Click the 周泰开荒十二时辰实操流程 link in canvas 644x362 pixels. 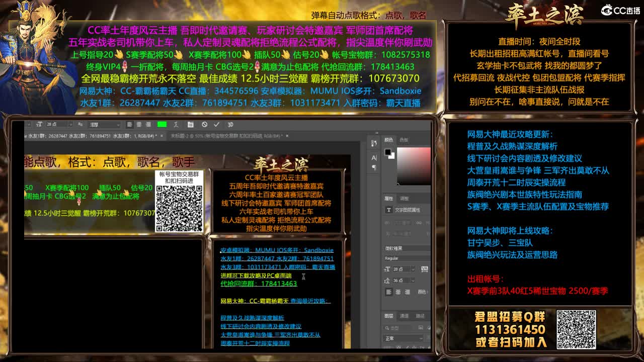click(255, 343)
